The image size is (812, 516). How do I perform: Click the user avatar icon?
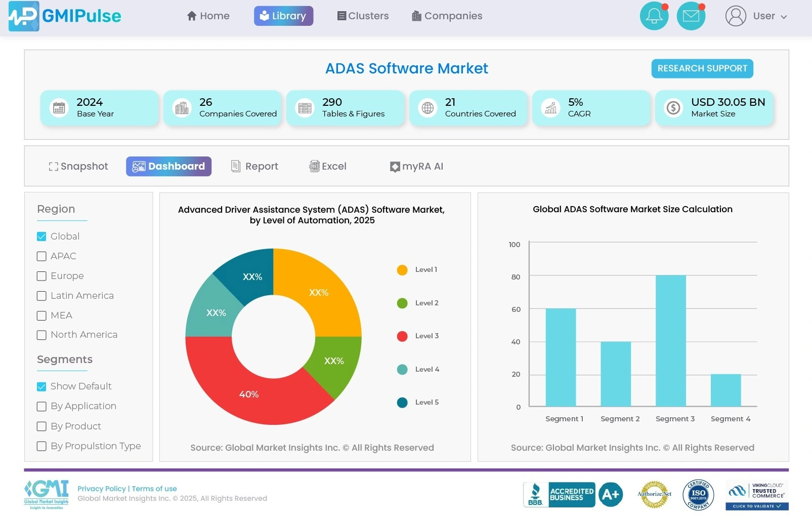pos(736,16)
